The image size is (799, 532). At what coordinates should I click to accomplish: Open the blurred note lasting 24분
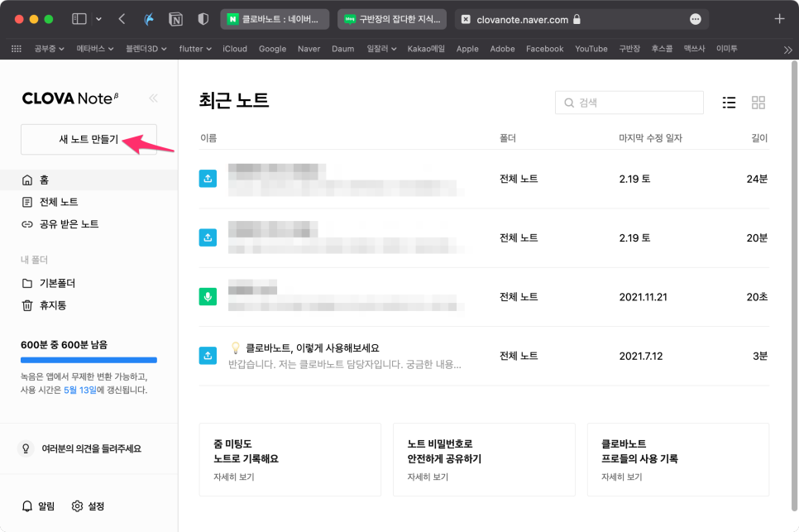coord(484,179)
